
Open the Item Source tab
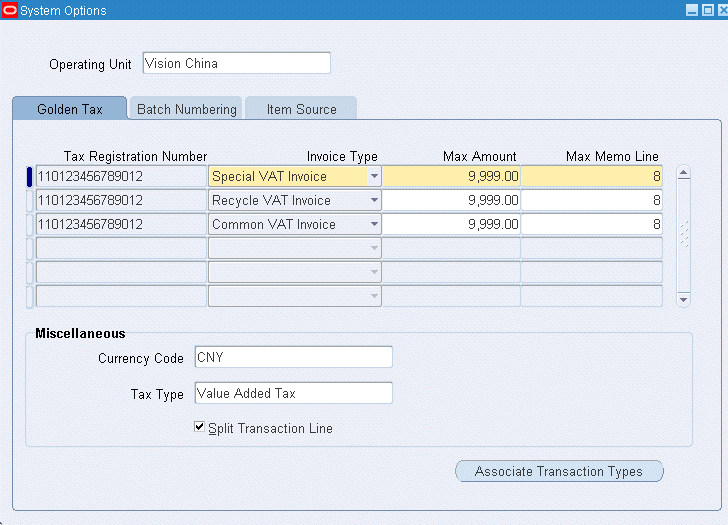pos(301,109)
